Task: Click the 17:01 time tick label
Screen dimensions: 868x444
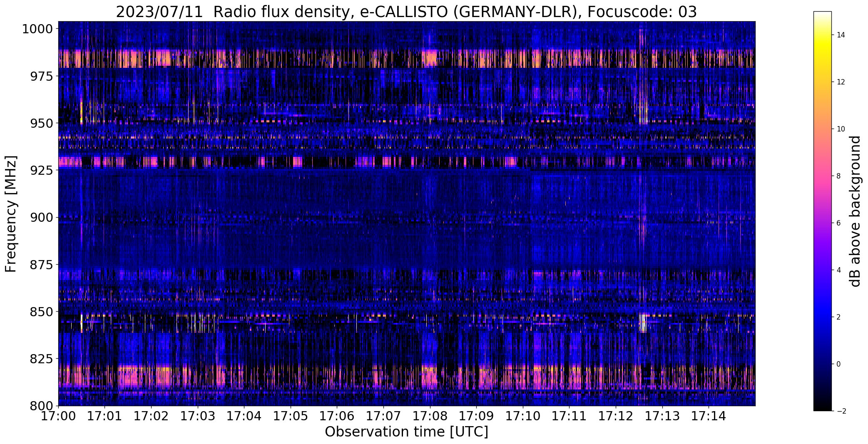Action: pyautogui.click(x=105, y=416)
